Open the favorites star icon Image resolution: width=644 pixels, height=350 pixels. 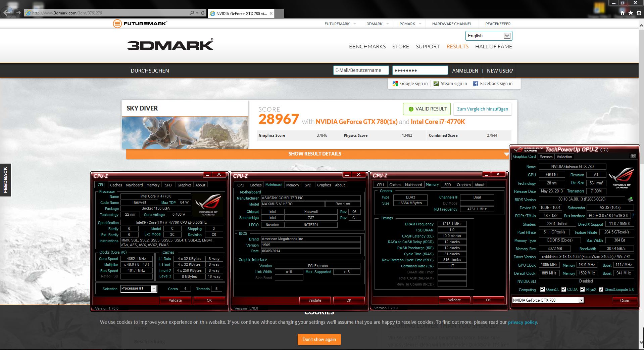[x=631, y=13]
